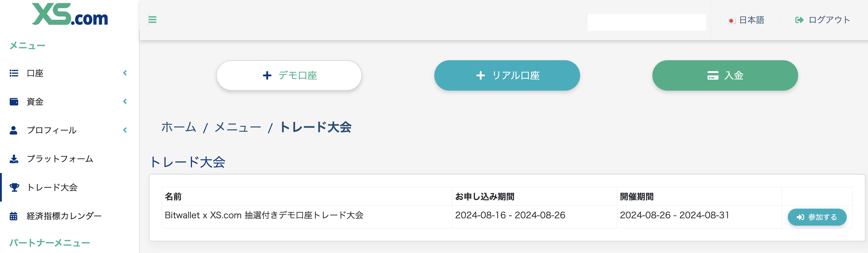Click the XS.com logo

point(70,15)
